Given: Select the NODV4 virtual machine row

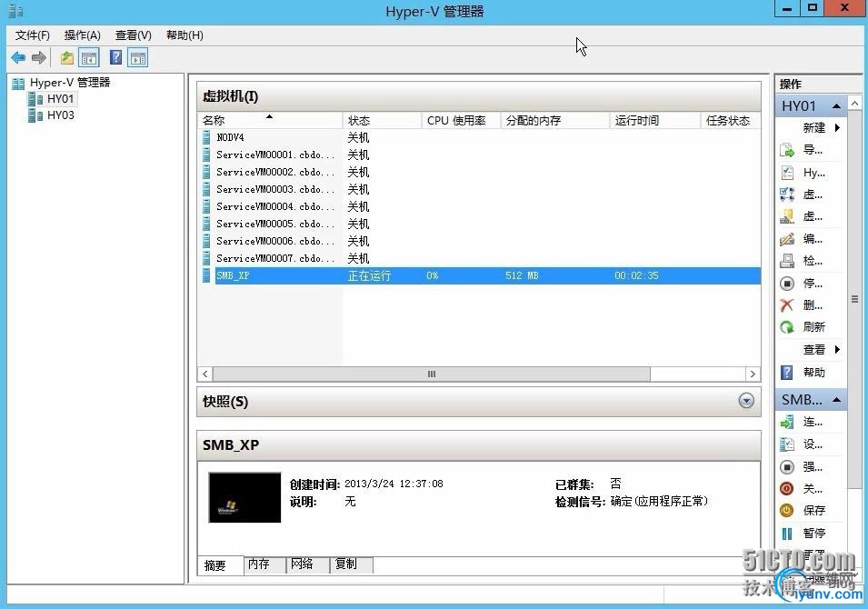Looking at the screenshot, I should click(479, 137).
